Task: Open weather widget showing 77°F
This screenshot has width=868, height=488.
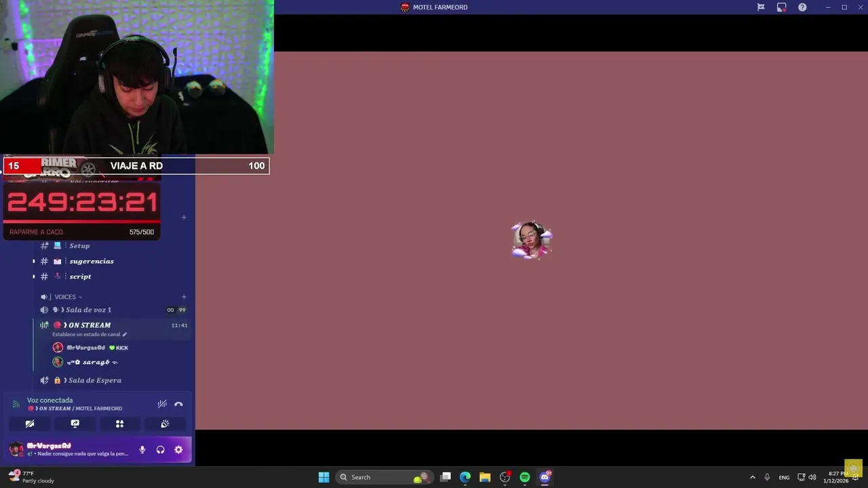Action: [31, 477]
